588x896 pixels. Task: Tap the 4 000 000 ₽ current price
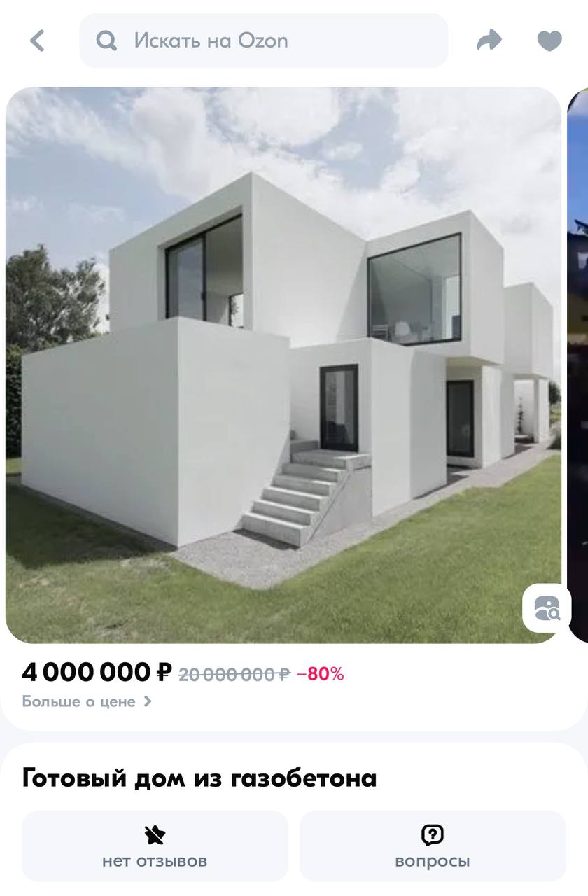click(x=97, y=673)
